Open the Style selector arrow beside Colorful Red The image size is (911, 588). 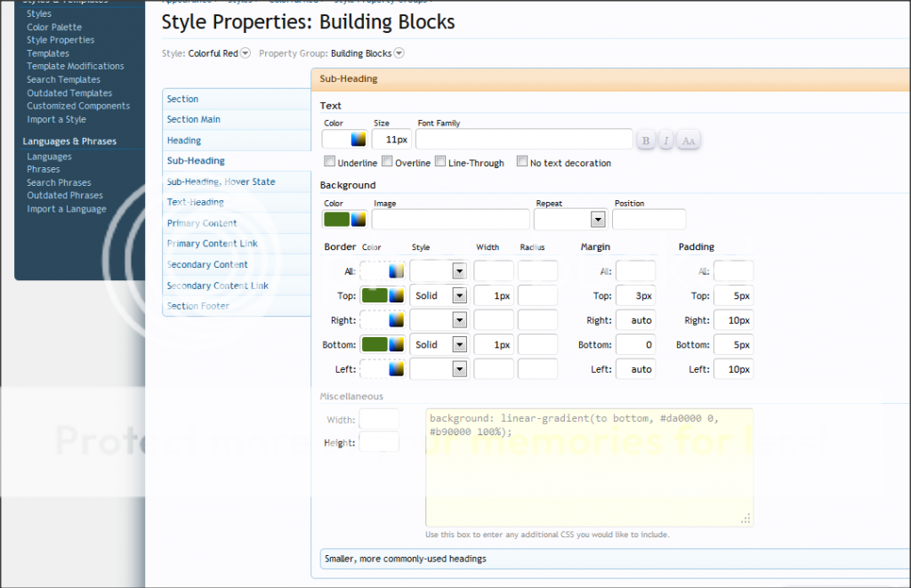pyautogui.click(x=246, y=53)
